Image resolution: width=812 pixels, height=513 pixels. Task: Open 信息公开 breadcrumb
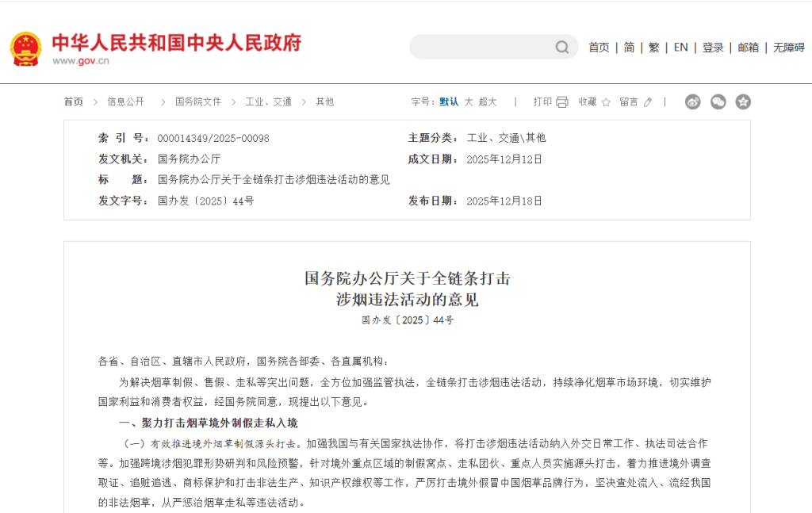pyautogui.click(x=126, y=101)
